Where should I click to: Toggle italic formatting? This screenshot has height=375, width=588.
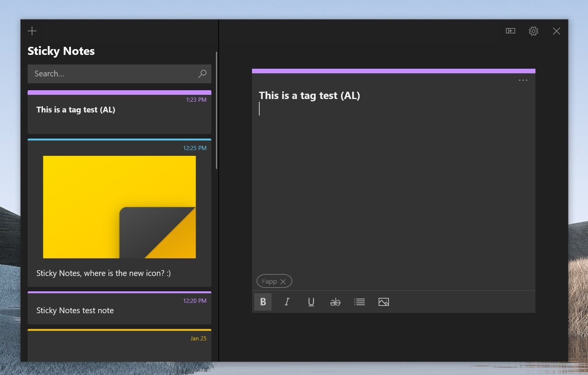click(x=287, y=302)
